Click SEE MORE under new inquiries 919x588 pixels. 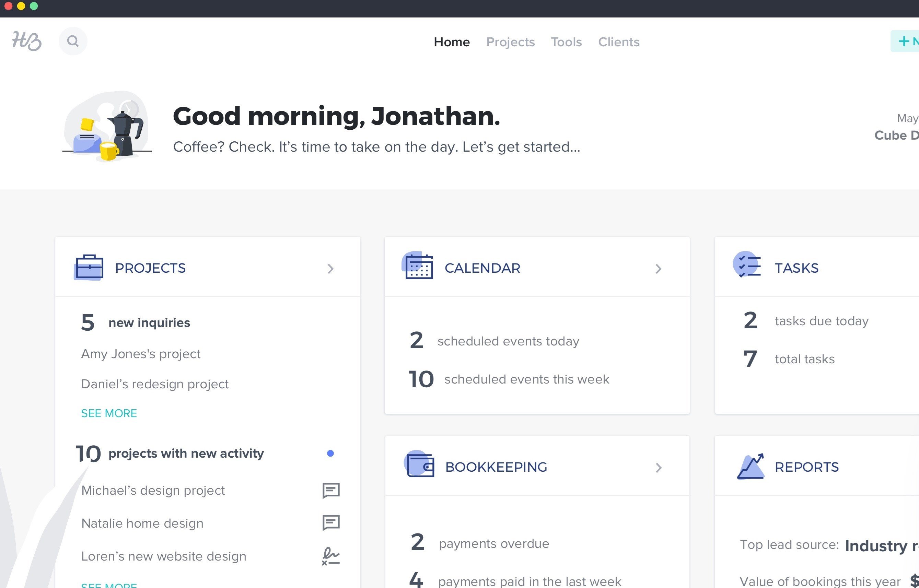(109, 413)
